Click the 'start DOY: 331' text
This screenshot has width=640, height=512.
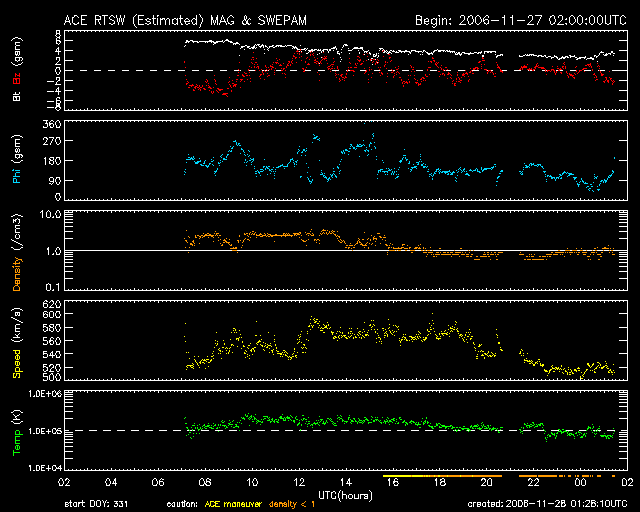96,504
